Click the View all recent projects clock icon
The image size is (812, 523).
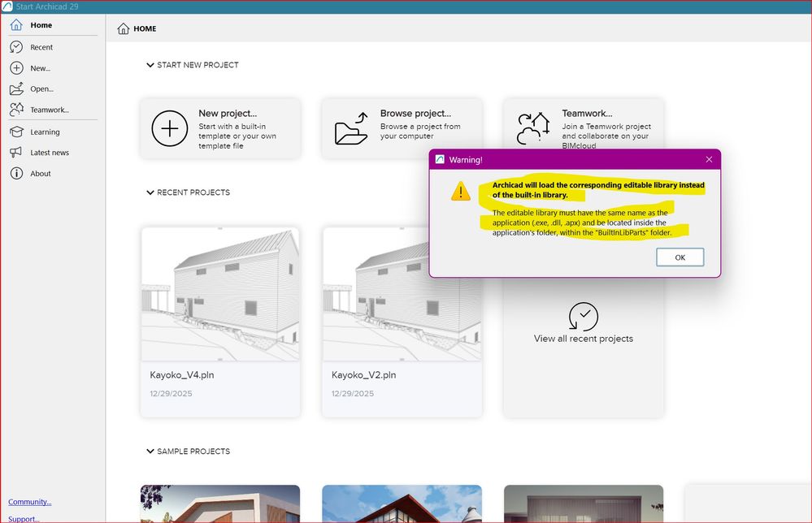coord(584,316)
